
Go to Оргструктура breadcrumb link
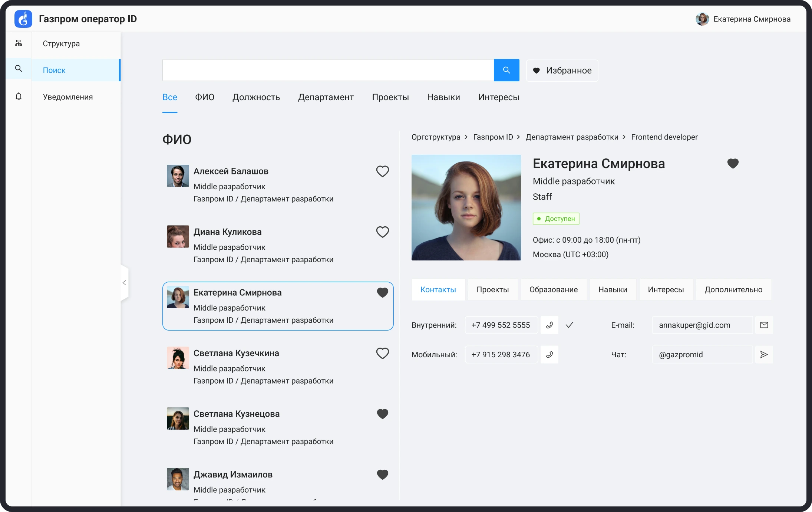436,137
